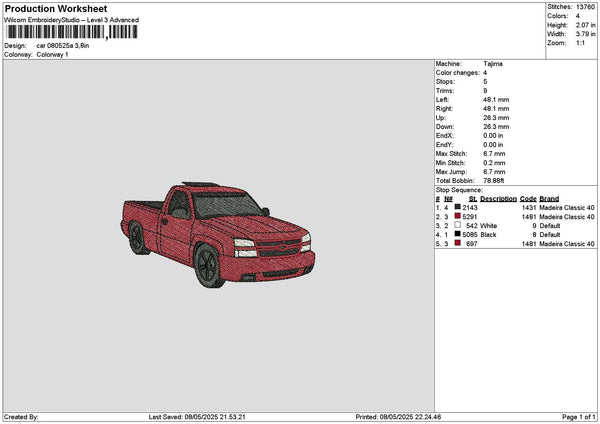This screenshot has height=424, width=600.
Task: Click stitch count '5291' in stop 2
Action: click(470, 217)
